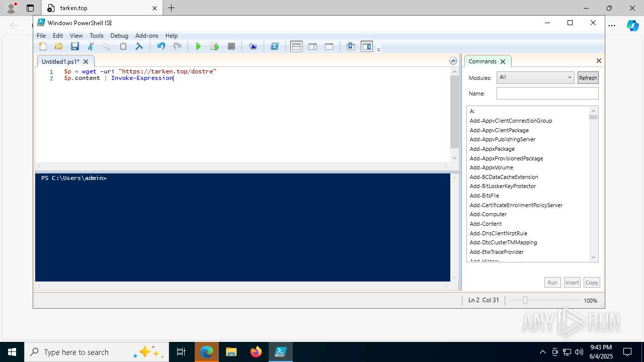Click the Refresh button
Viewport: 644px width, 362px height.
pos(588,78)
